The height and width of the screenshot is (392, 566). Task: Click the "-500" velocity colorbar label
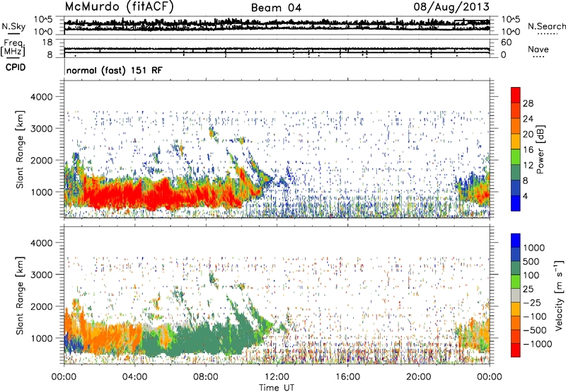pos(535,330)
